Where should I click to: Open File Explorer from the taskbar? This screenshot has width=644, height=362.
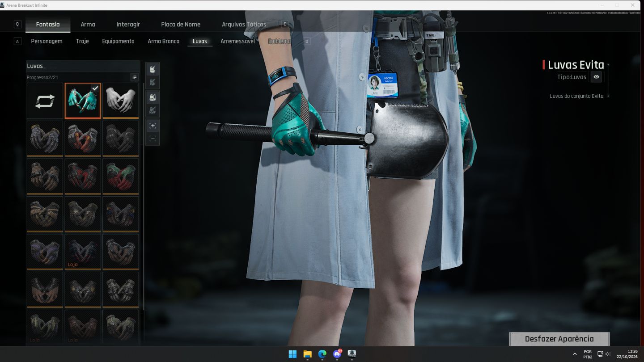[x=307, y=354]
